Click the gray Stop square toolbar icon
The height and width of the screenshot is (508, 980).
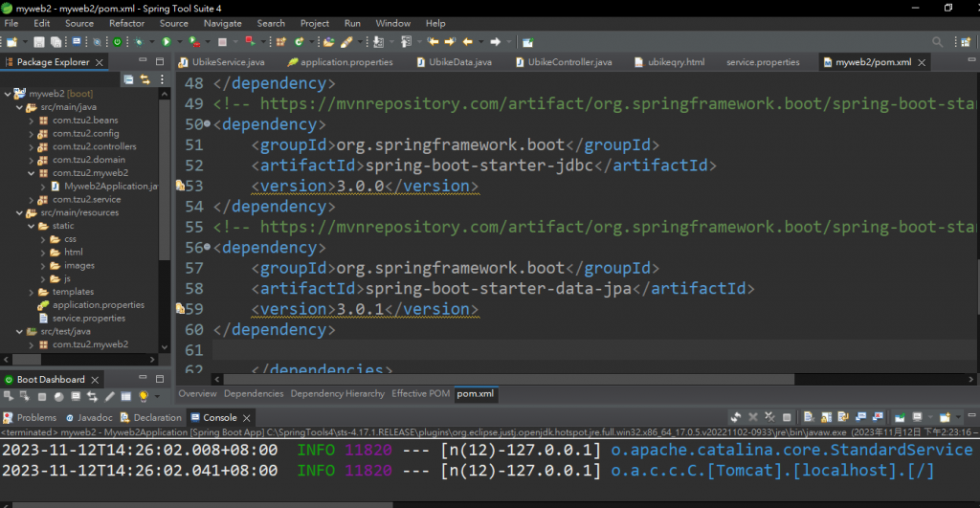point(222,42)
